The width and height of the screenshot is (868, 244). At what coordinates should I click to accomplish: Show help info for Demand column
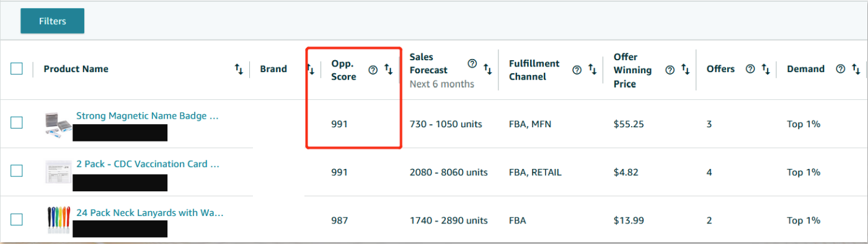tap(840, 69)
